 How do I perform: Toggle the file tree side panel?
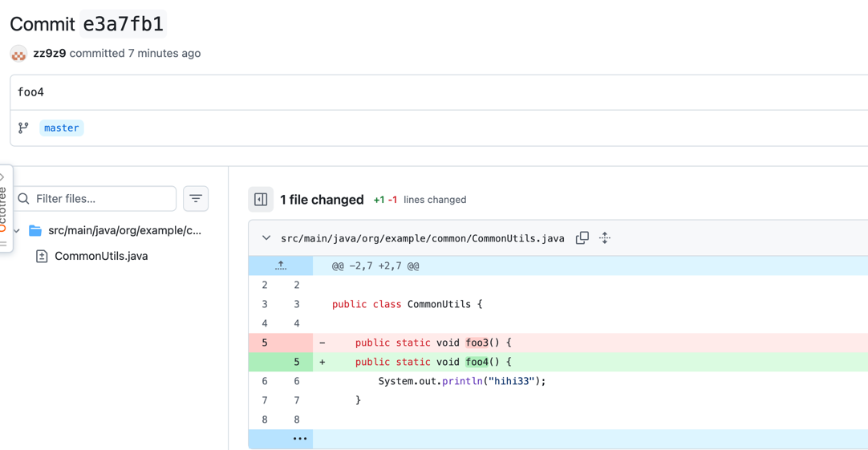261,199
